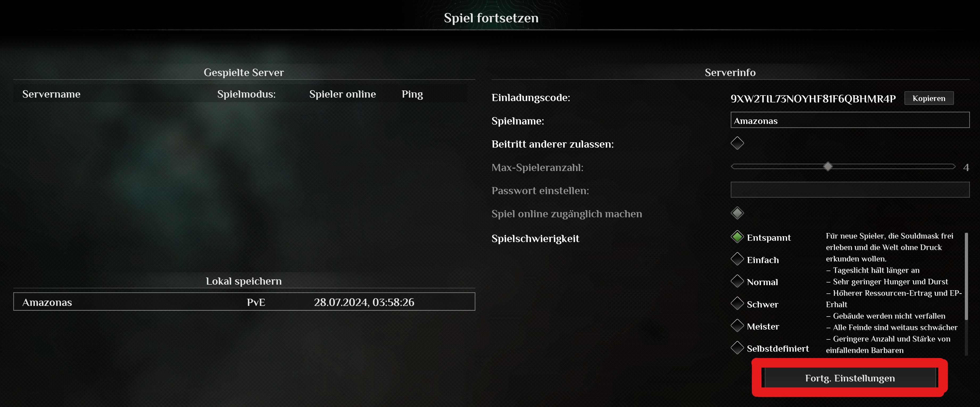
Task: Sort servers by Spieler online column
Action: pos(342,94)
